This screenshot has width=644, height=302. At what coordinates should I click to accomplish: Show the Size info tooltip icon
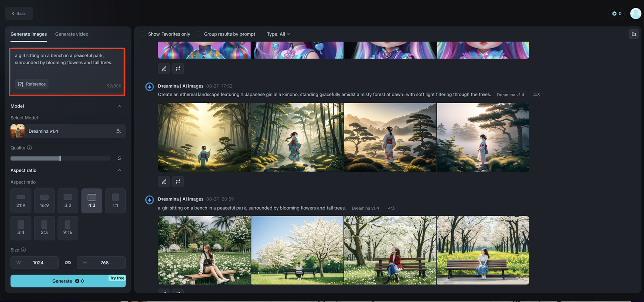(x=24, y=250)
